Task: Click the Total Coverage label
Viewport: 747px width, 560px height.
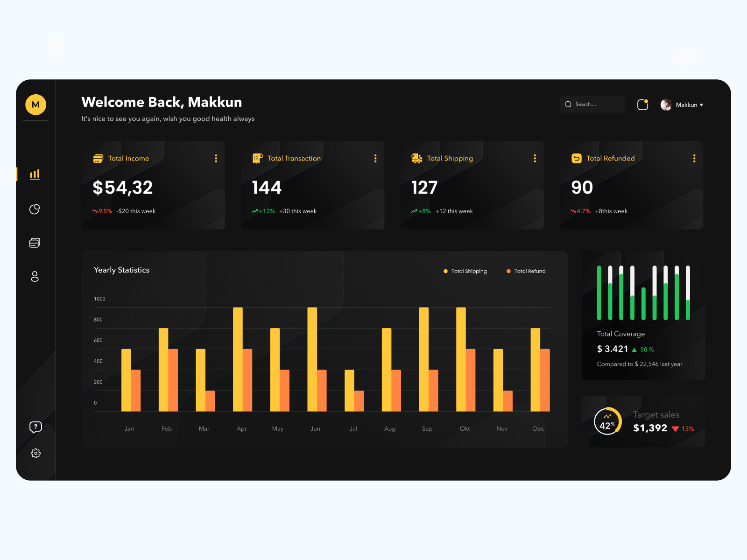Action: click(x=621, y=334)
